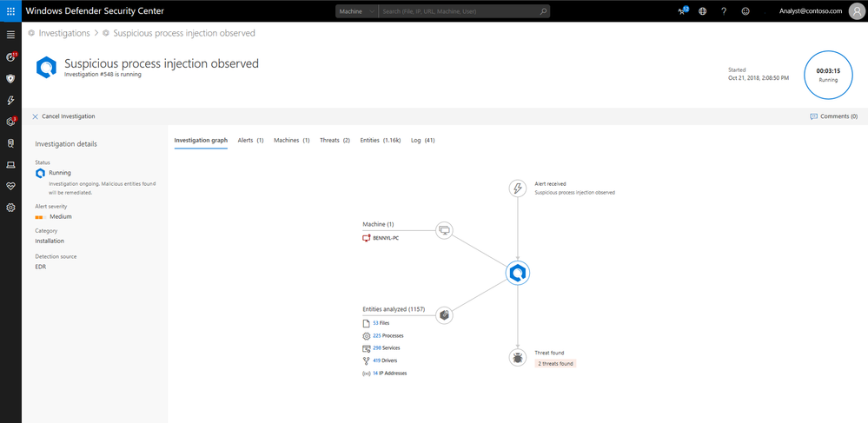Open the Security operations dashboard icon with badge 11
The height and width of the screenshot is (423, 868).
[10, 57]
